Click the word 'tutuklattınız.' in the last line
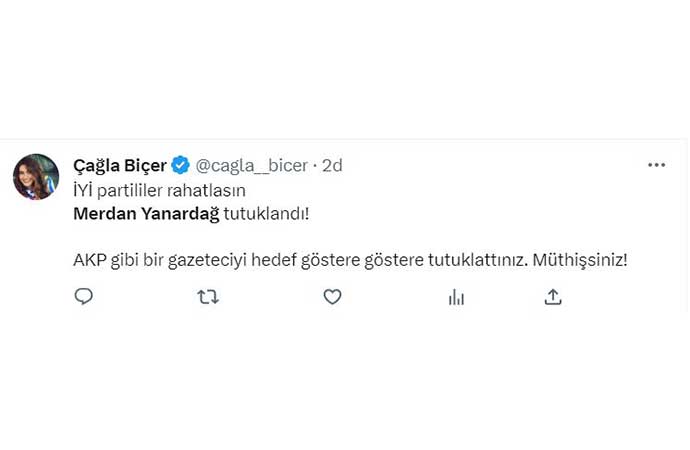The image size is (690, 450). tap(478, 260)
